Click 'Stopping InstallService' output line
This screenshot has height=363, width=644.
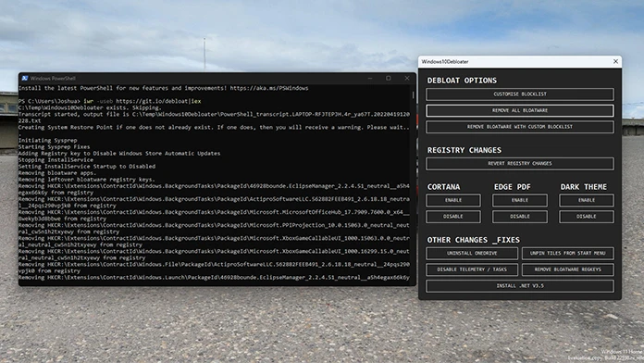click(56, 160)
